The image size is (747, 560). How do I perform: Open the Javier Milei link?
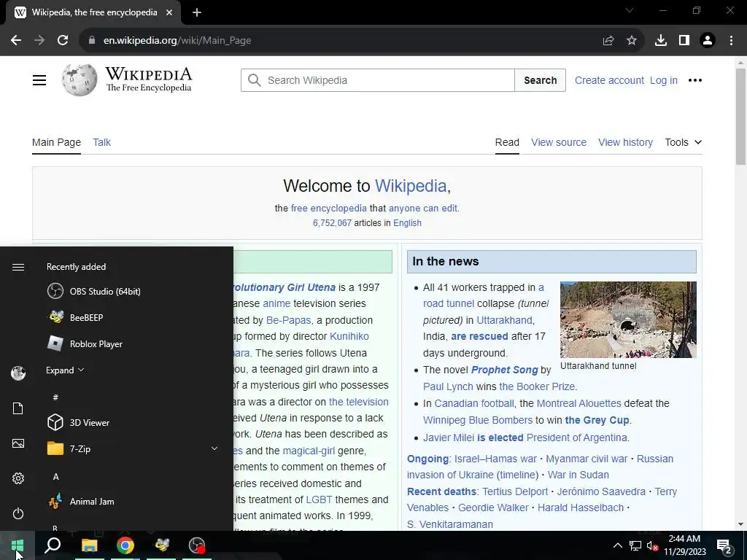point(449,437)
